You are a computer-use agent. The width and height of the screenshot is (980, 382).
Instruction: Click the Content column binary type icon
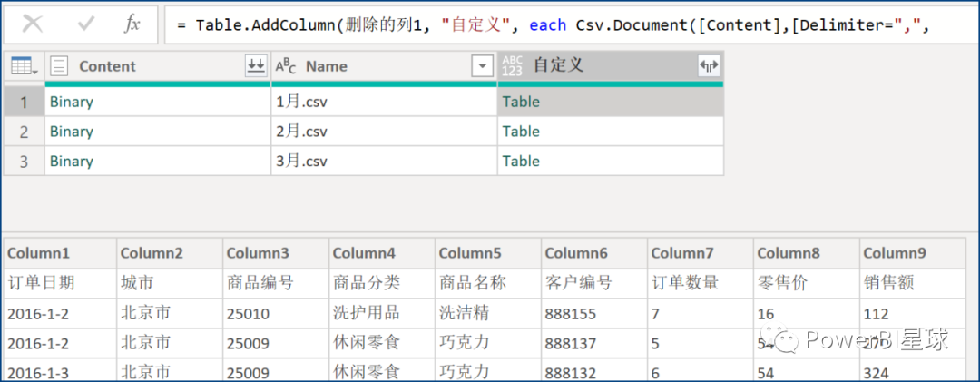click(x=59, y=65)
